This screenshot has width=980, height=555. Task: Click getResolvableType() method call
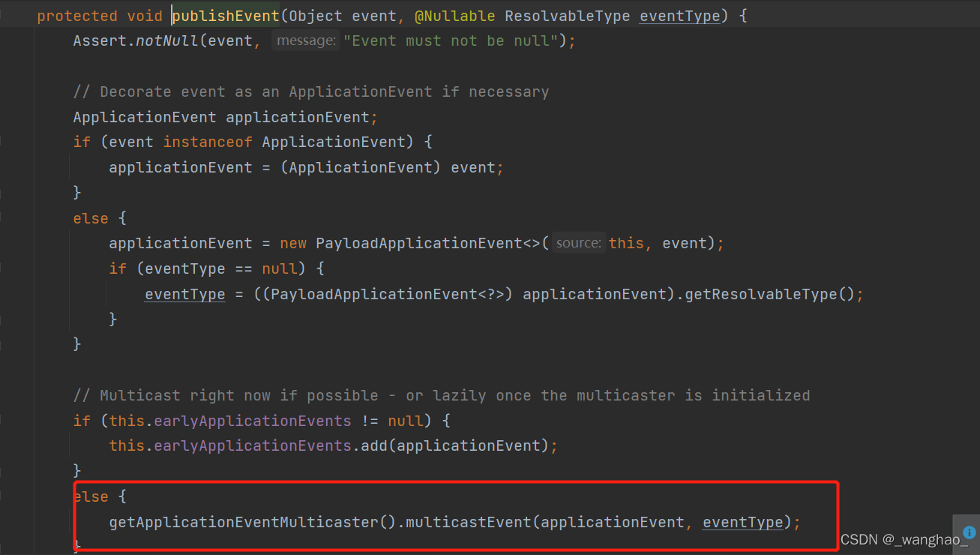769,294
